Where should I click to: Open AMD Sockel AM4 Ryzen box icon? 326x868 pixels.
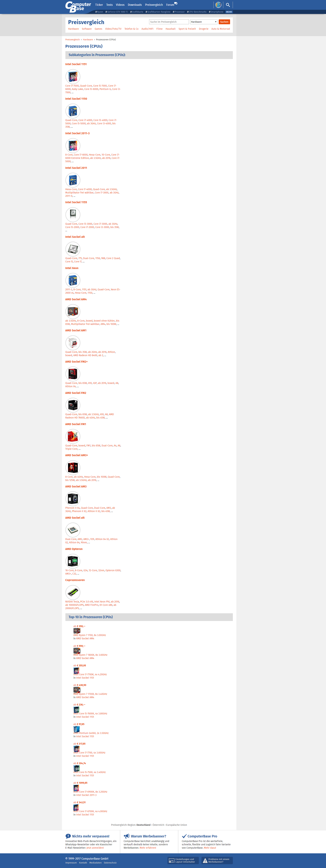73,311
